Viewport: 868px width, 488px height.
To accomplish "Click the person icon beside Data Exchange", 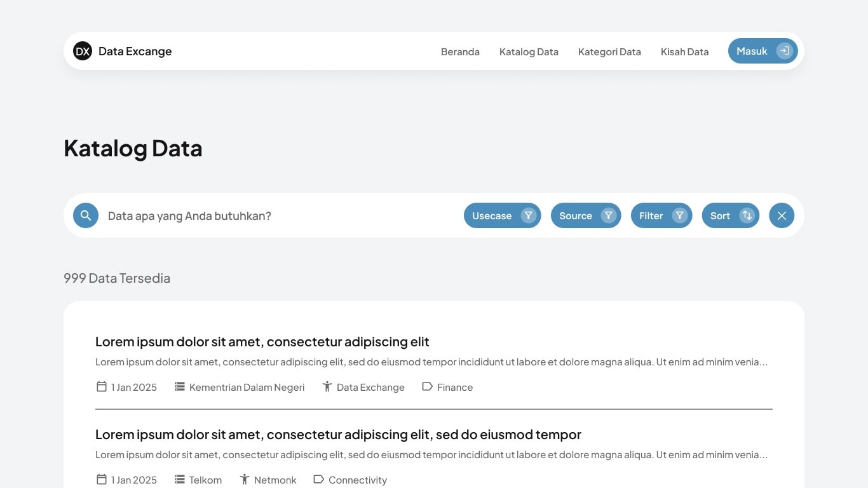I will (x=327, y=386).
